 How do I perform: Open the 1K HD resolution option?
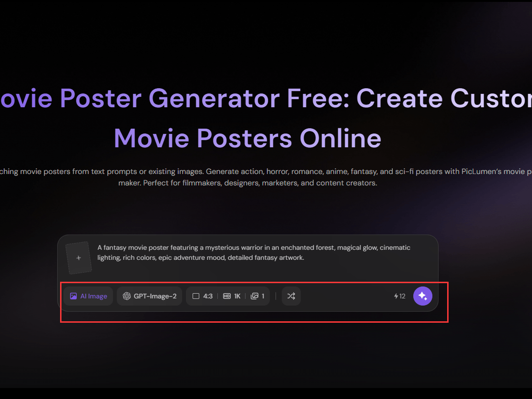[x=232, y=296]
